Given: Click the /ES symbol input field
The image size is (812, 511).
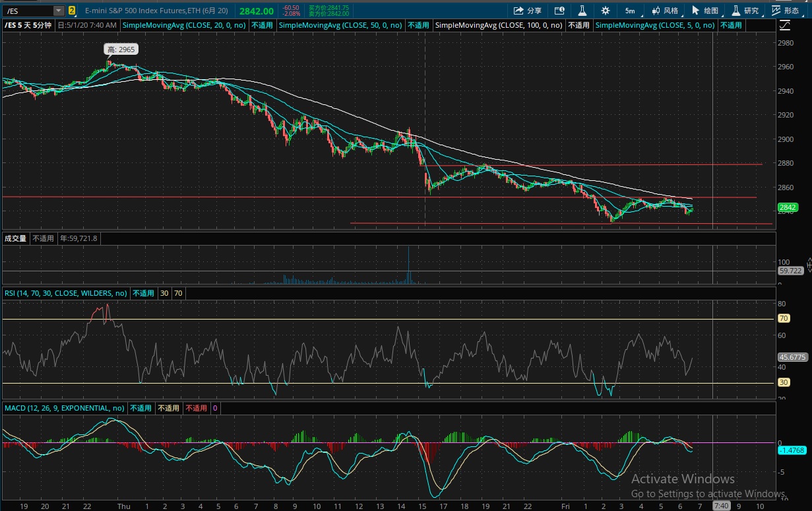Looking at the screenshot, I should [28, 11].
